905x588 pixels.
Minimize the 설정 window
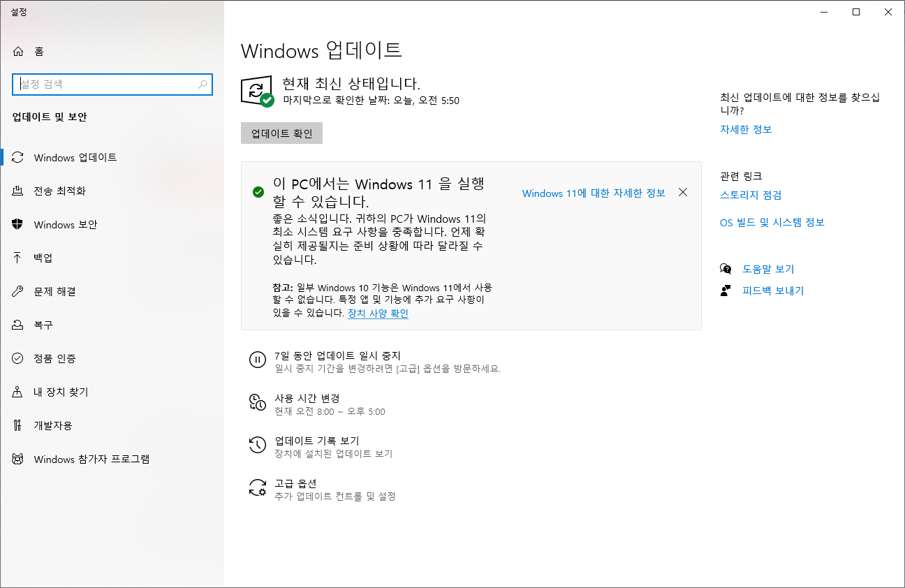(824, 12)
